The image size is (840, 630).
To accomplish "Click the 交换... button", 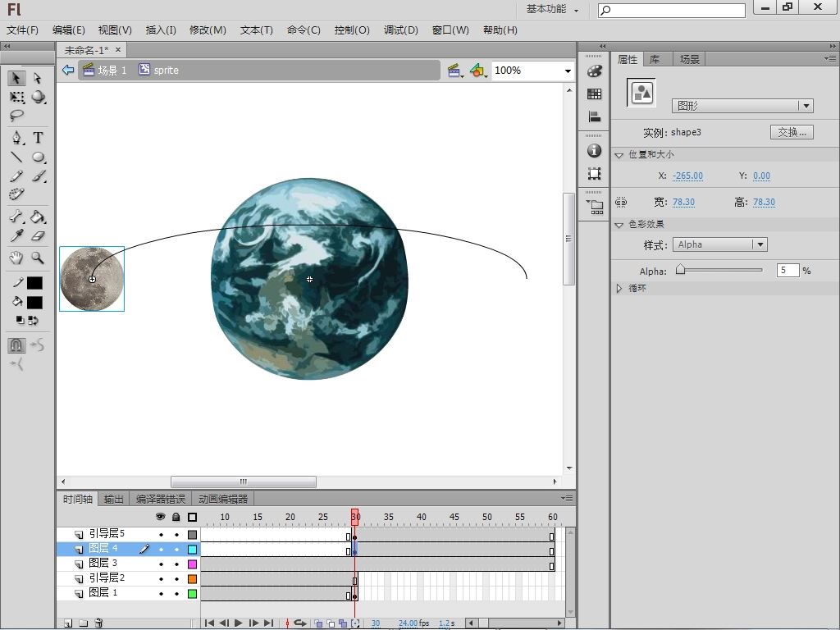I will tap(792, 132).
